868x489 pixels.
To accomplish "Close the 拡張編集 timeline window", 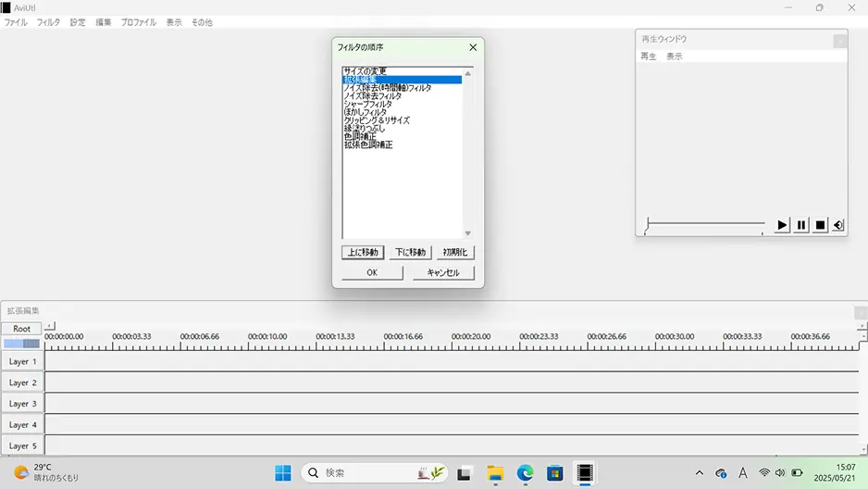I will pos(861,312).
